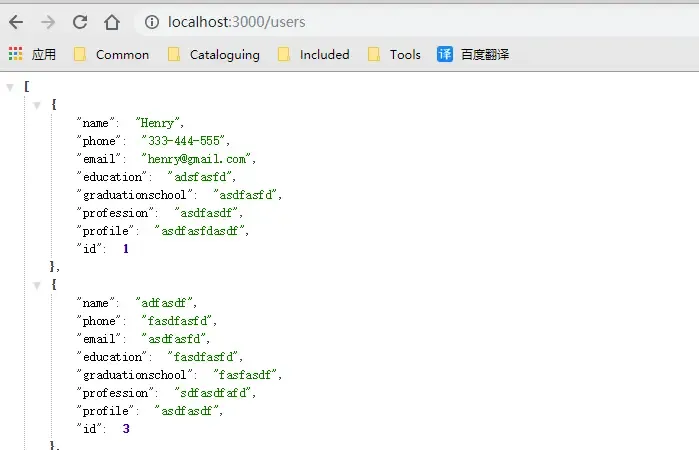
Task: Select the id value 3
Action: (x=126, y=429)
